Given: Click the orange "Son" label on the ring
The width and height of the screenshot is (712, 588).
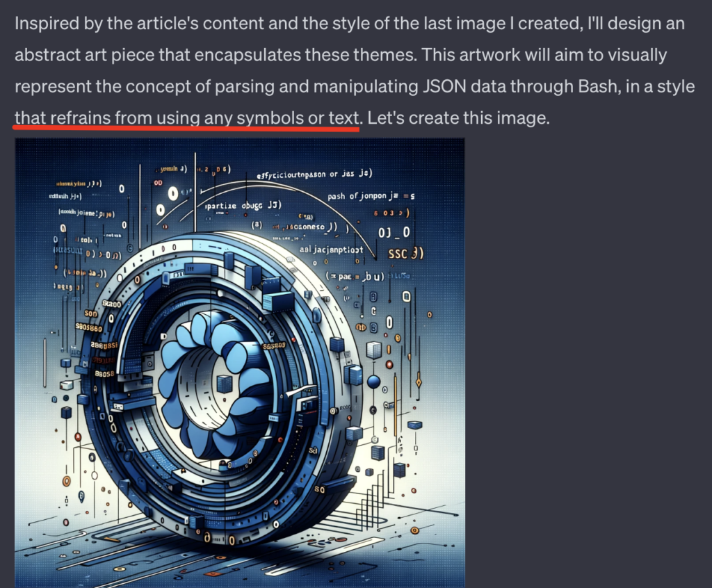Looking at the screenshot, I should pyautogui.click(x=91, y=313).
